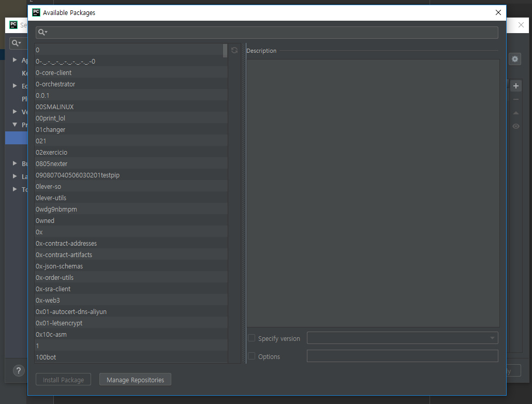Expand the 'Ve' node in Settings sidebar
Image resolution: width=532 pixels, height=404 pixels.
14,112
